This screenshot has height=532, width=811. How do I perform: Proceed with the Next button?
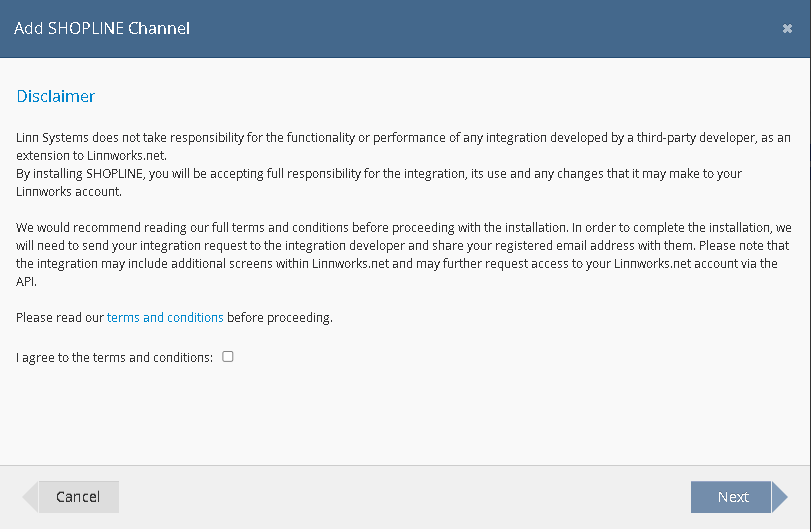click(732, 497)
